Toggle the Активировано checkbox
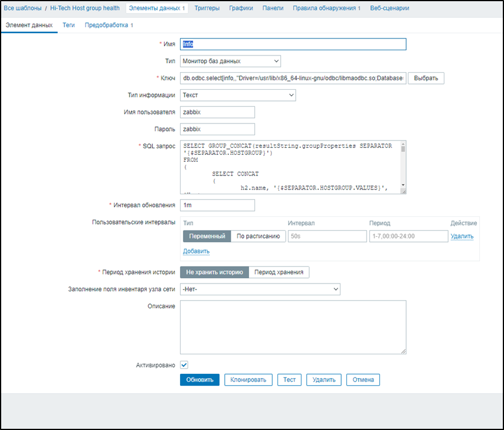 [x=184, y=365]
